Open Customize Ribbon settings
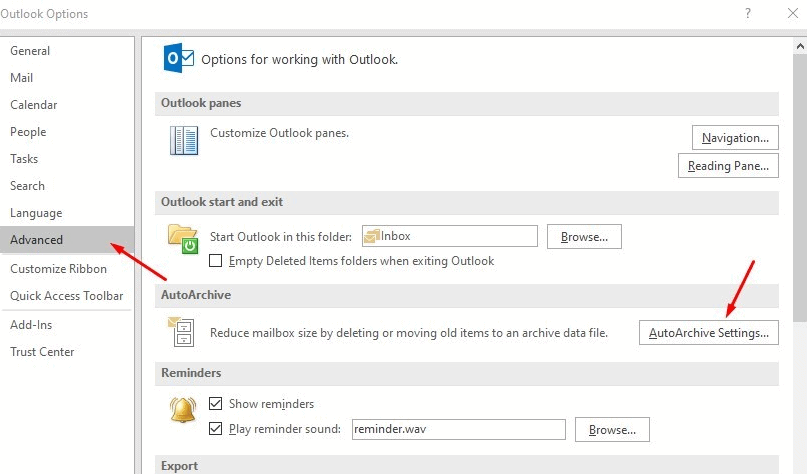This screenshot has width=807, height=474. pyautogui.click(x=67, y=269)
